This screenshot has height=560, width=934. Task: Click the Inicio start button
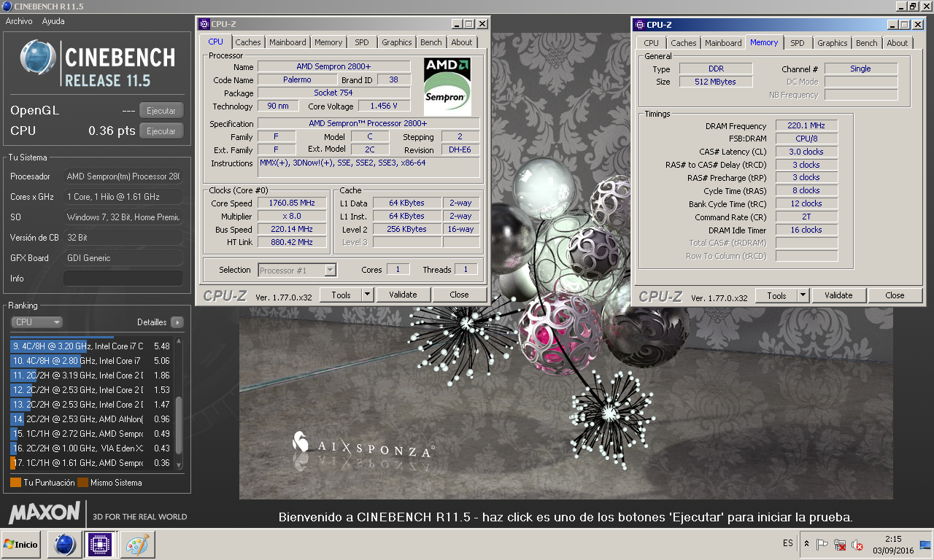point(20,544)
